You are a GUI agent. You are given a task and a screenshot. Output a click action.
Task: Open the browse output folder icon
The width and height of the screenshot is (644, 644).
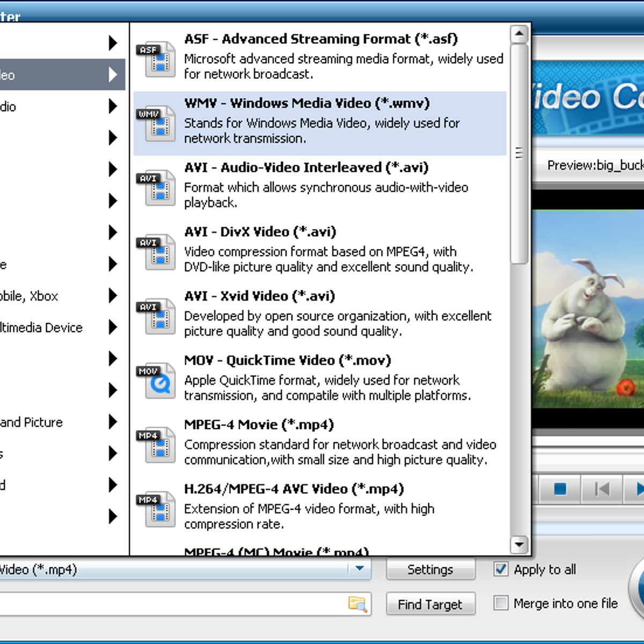[357, 604]
